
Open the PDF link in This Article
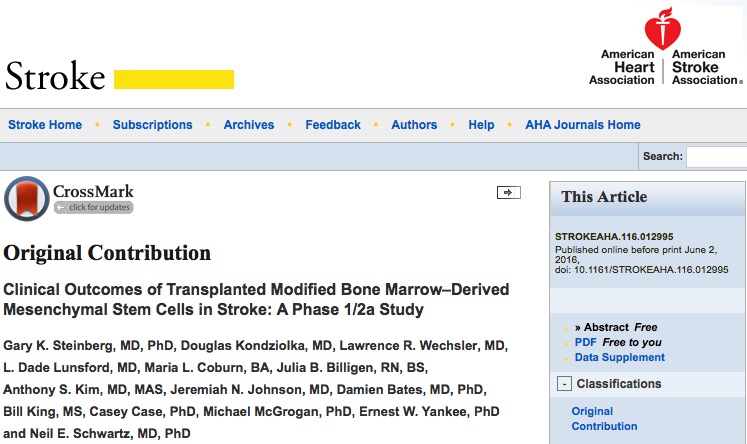point(585,342)
